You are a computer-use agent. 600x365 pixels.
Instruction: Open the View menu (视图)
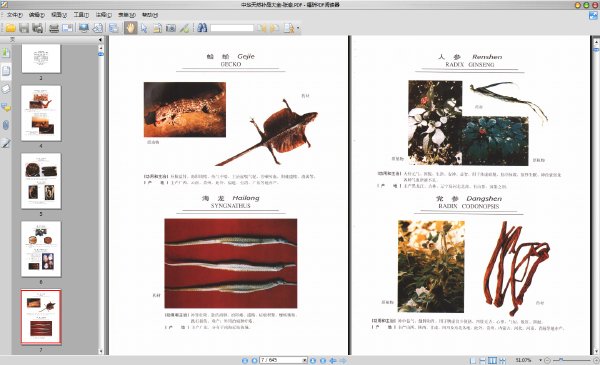point(59,15)
